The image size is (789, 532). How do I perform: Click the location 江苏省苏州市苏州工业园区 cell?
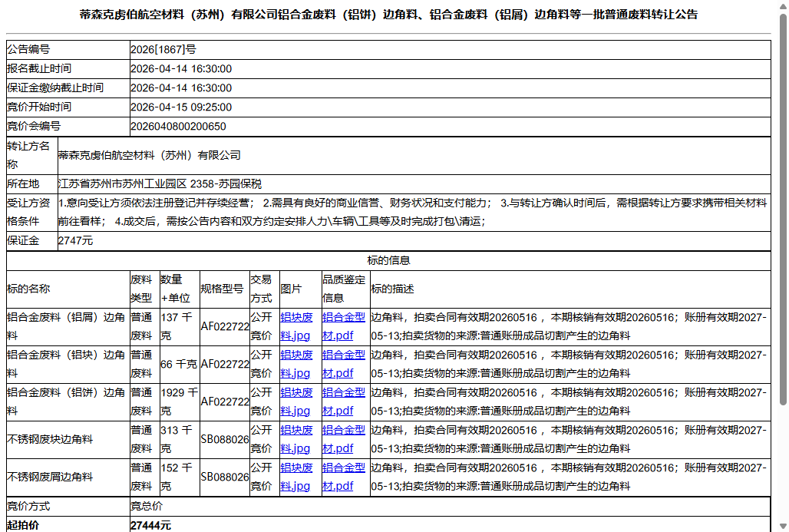click(x=414, y=184)
